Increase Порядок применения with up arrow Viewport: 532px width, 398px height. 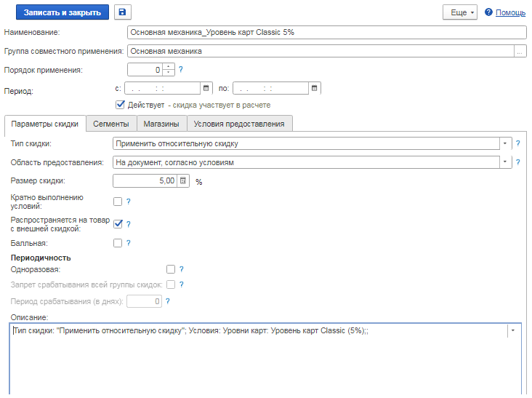(x=169, y=66)
